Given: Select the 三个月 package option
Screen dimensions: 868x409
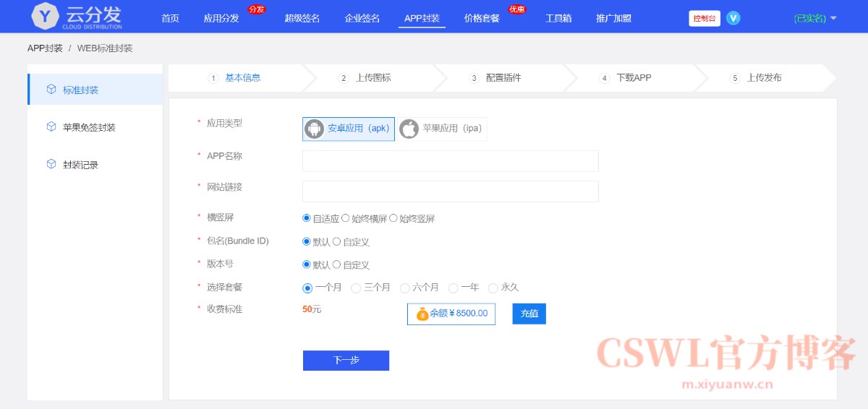Looking at the screenshot, I should (356, 288).
